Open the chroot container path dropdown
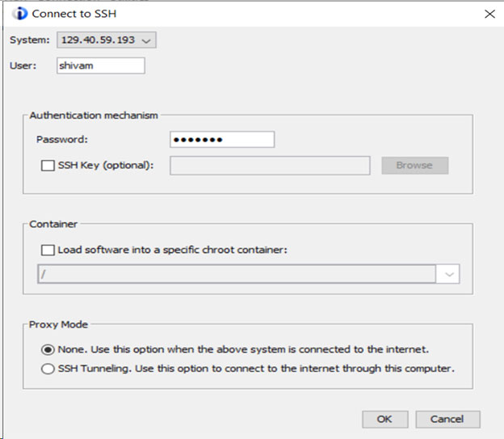 (249, 274)
